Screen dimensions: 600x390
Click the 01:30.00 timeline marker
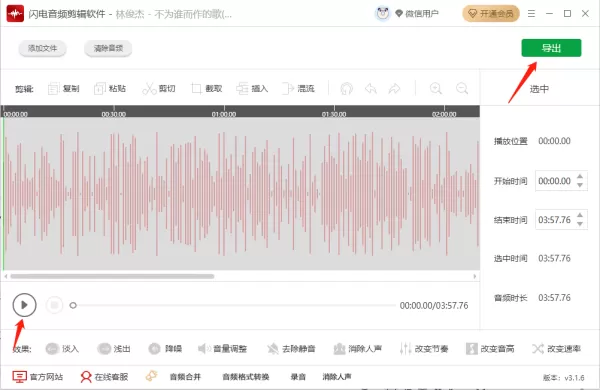point(334,114)
